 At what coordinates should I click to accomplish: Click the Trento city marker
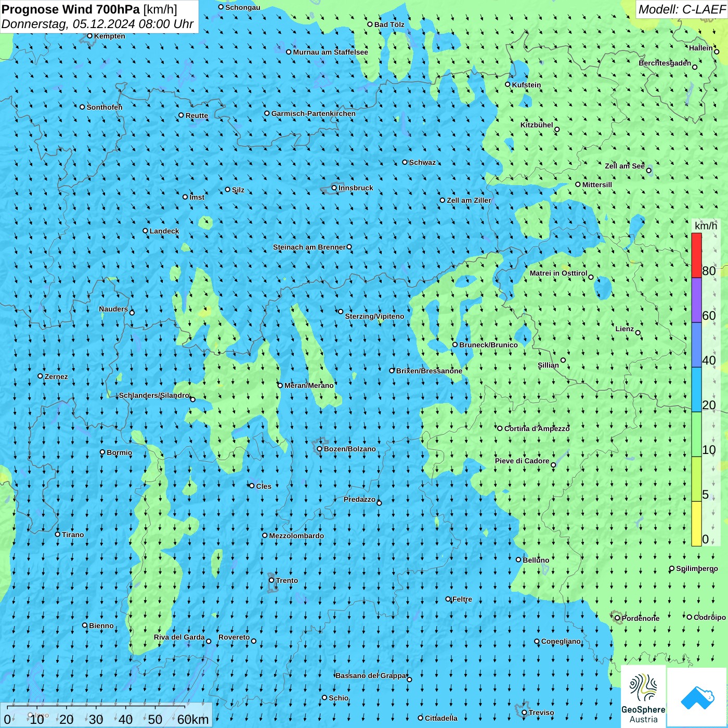[x=271, y=580]
